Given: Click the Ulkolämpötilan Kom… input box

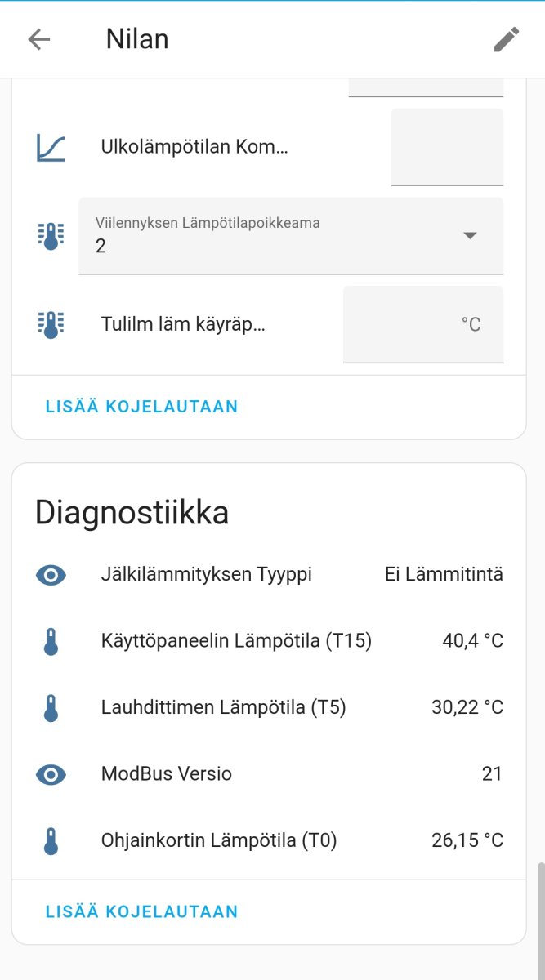Looking at the screenshot, I should [447, 147].
